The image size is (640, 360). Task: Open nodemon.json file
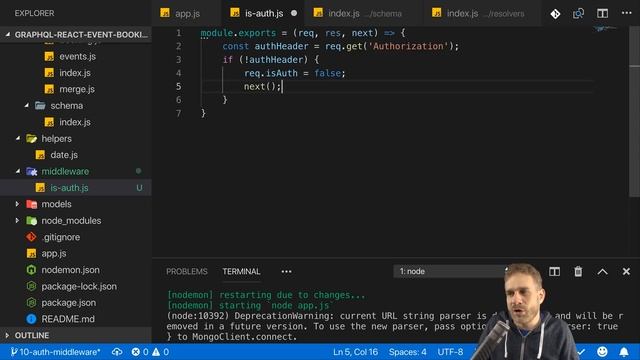70,270
